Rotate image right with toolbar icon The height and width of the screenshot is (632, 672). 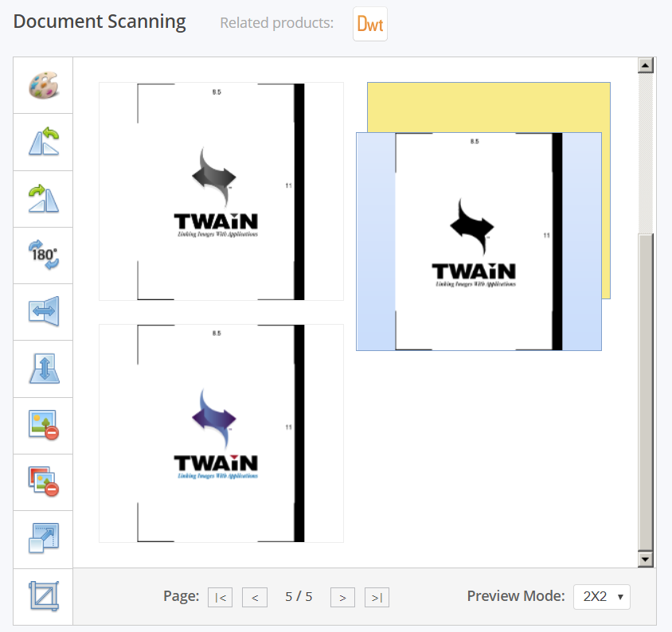pyautogui.click(x=44, y=199)
